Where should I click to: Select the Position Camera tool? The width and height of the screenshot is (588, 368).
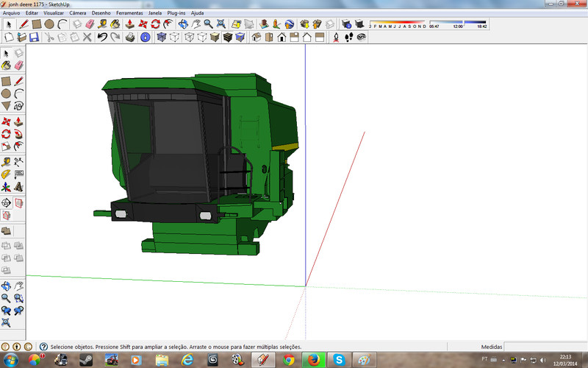[336, 37]
